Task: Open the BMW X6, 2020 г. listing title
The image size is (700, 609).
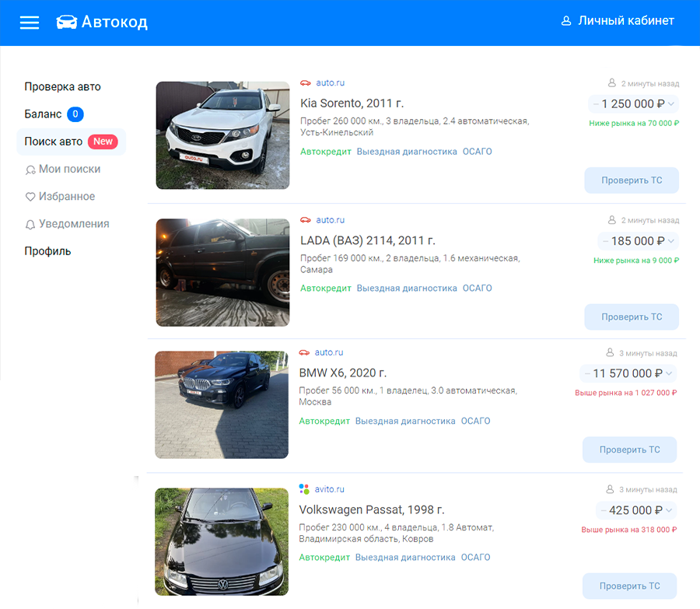Action: click(x=343, y=373)
